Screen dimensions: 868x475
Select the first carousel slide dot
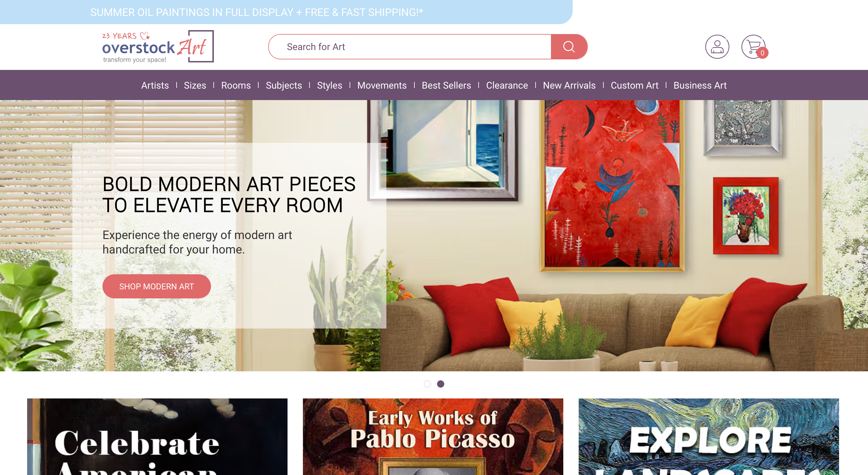427,384
